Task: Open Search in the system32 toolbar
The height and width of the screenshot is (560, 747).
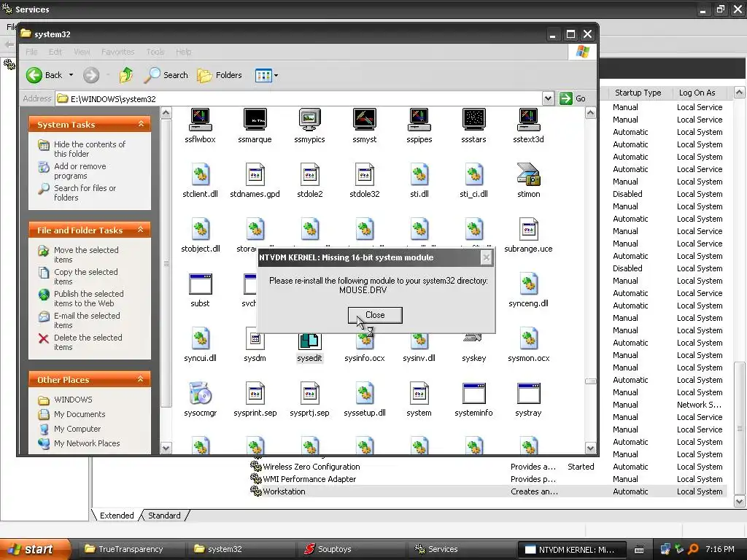Action: tap(166, 75)
